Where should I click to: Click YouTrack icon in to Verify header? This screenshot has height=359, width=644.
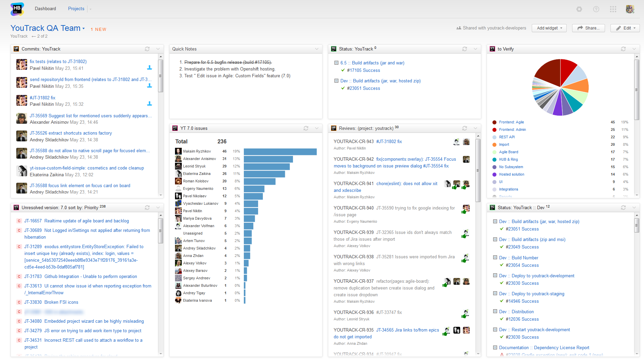tap(492, 49)
